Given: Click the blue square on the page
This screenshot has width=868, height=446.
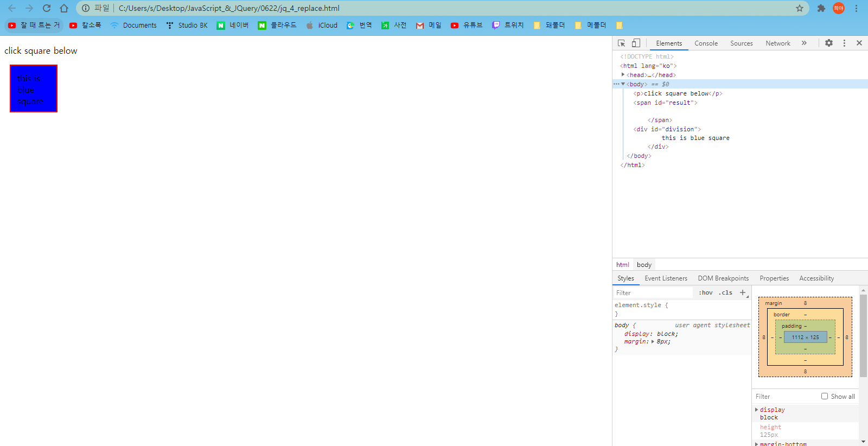Looking at the screenshot, I should pyautogui.click(x=34, y=88).
